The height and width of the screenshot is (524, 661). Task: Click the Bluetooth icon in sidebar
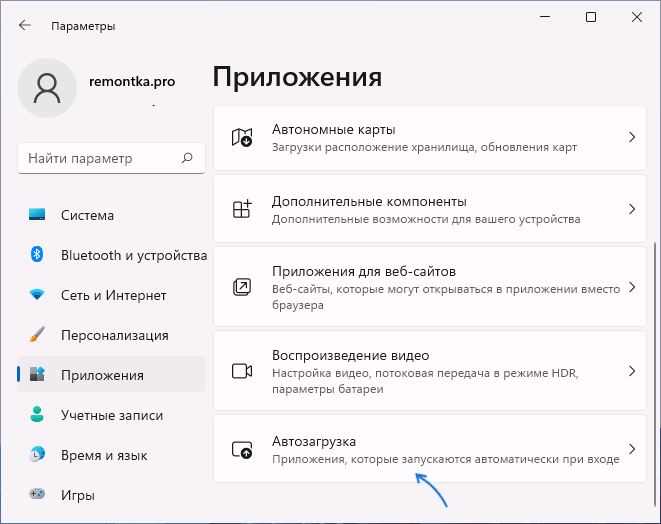pos(37,255)
